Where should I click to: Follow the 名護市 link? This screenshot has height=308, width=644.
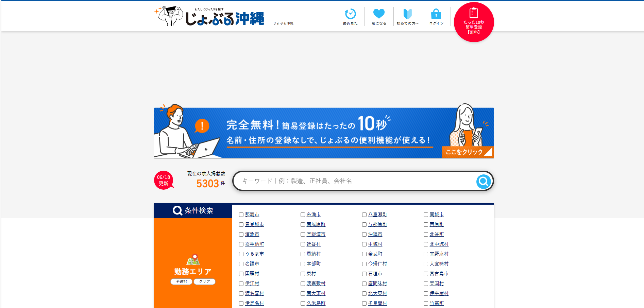pos(252,264)
